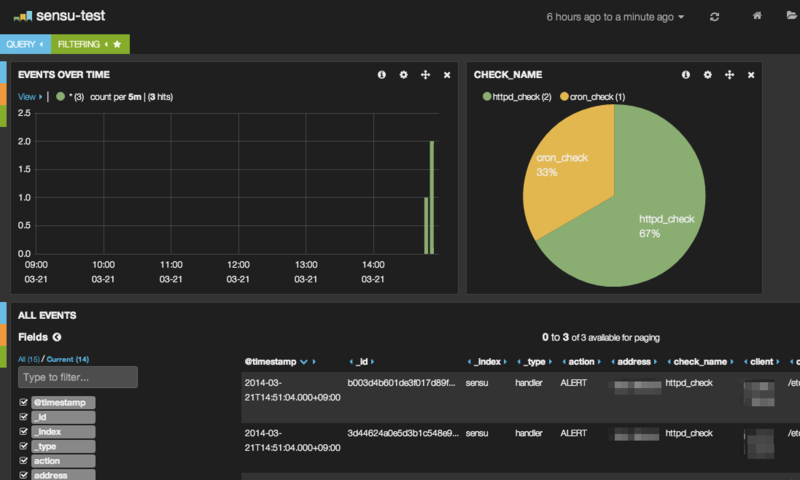Open the @timestamp field label in list
The width and height of the screenshot is (800, 480).
coord(63,402)
